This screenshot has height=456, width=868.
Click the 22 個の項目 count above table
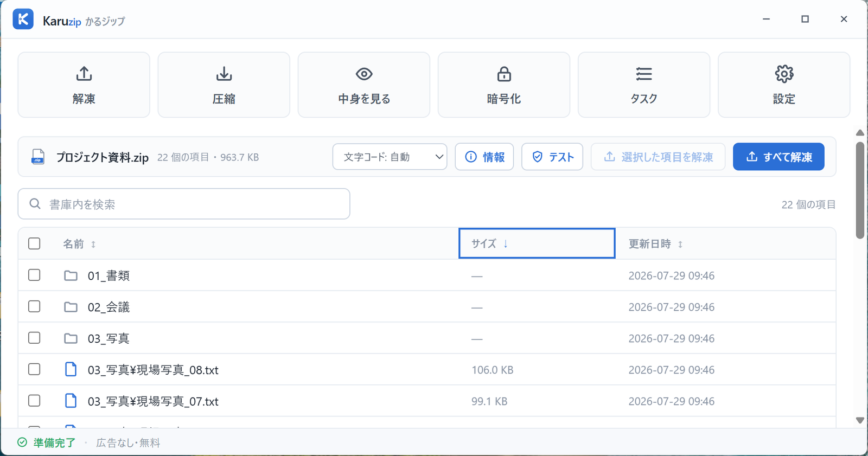point(808,204)
